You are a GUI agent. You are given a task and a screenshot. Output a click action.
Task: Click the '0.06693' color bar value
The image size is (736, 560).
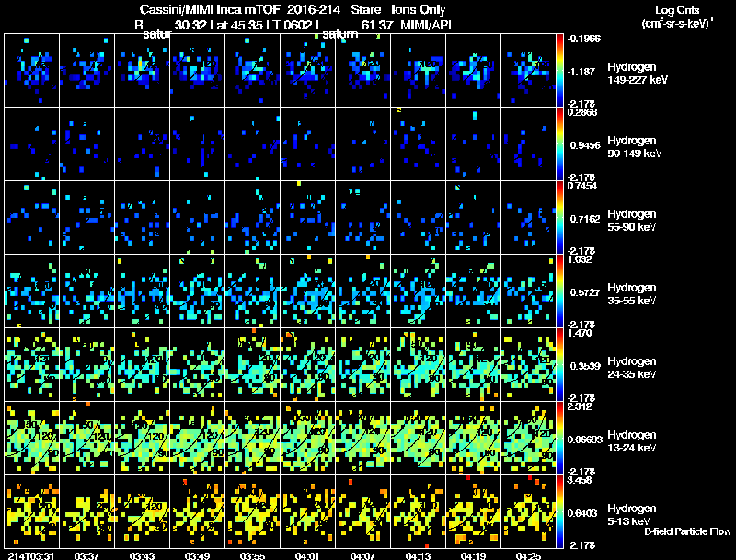(585, 440)
